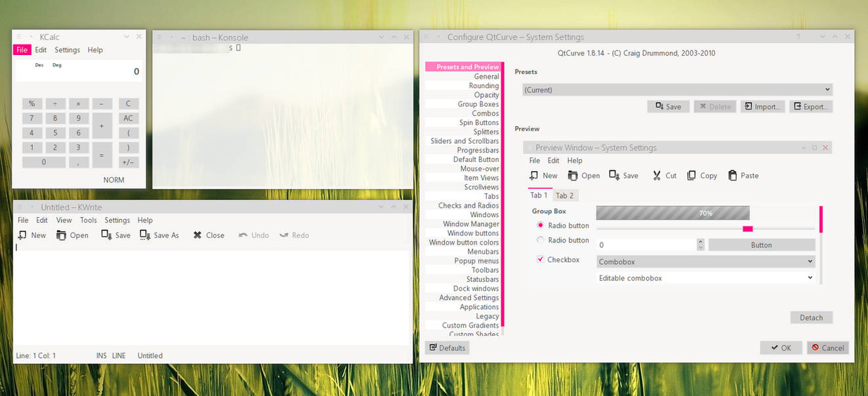This screenshot has width=868, height=396.
Task: Click the Paste clipboard icon in the preview toolbar
Action: [732, 175]
